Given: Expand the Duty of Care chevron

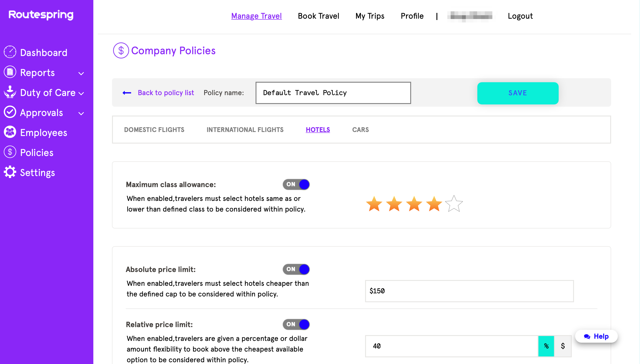Looking at the screenshot, I should coord(81,94).
